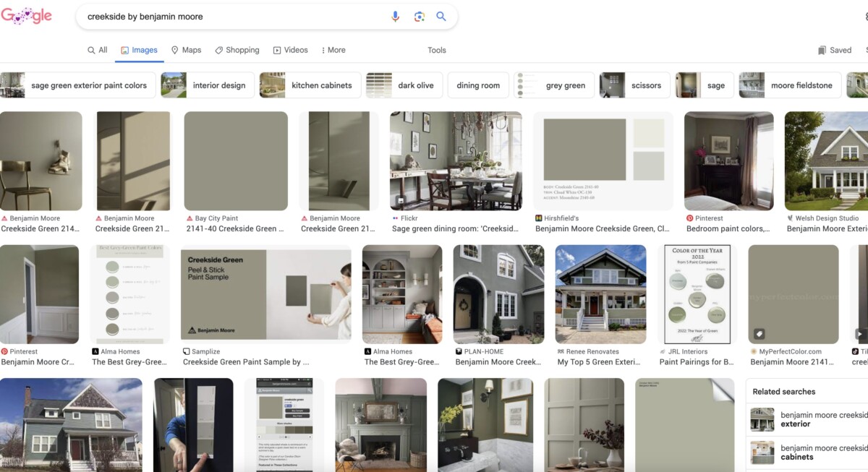The width and height of the screenshot is (868, 472).
Task: Click the Hirshfield's favicon on the palette result
Action: tap(538, 218)
